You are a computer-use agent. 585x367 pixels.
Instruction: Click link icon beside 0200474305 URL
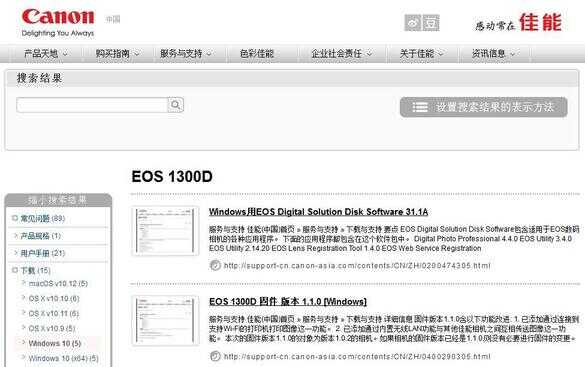coord(215,265)
